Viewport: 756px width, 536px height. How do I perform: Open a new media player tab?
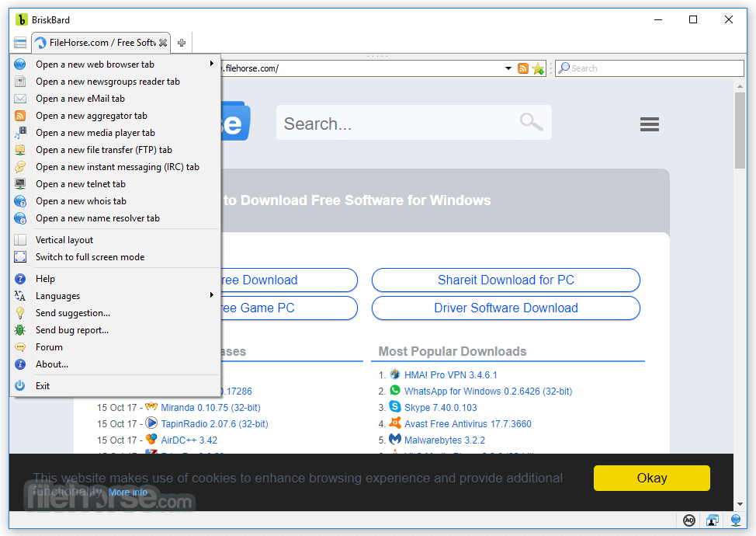[115, 133]
